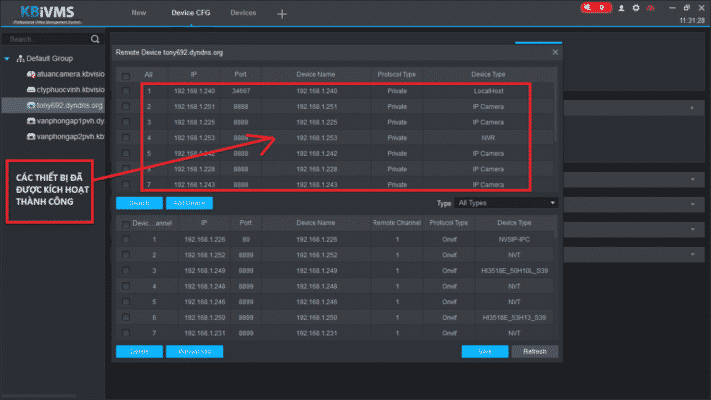The image size is (711, 400).
Task: Switch to the Device CFG tab
Action: click(191, 13)
